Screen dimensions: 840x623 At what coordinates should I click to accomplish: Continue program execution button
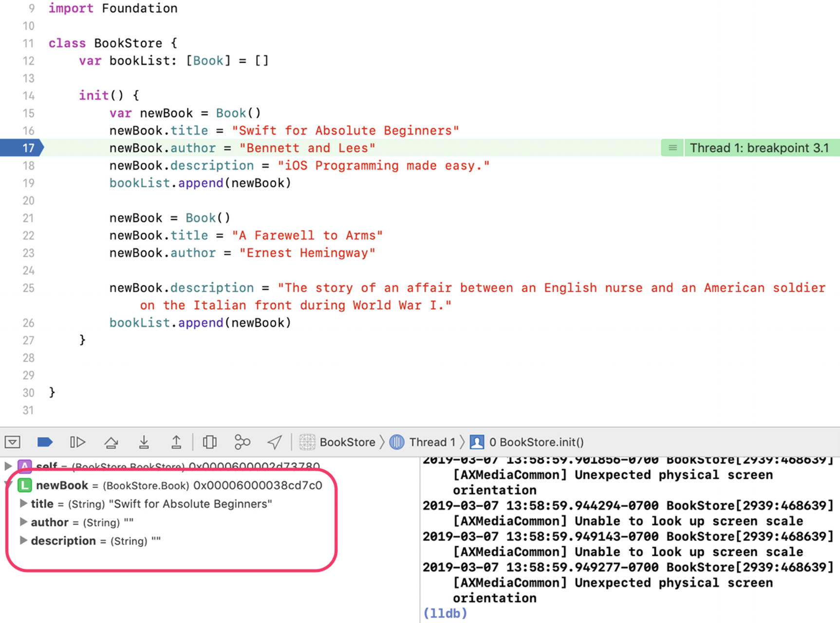pyautogui.click(x=78, y=442)
